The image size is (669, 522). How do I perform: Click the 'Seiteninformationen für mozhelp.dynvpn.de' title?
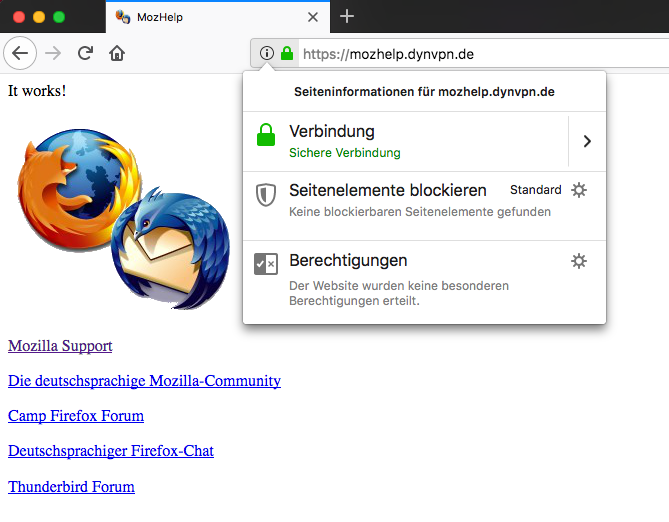click(x=424, y=92)
